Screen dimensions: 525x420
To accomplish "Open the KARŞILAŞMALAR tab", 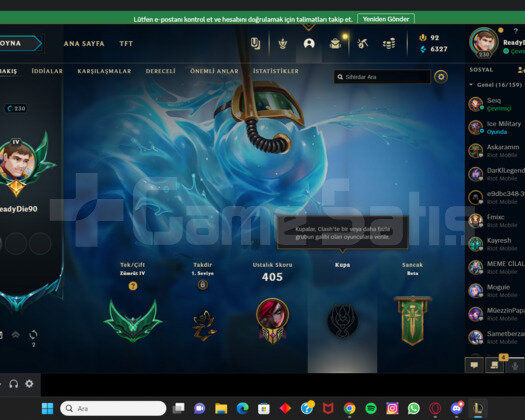I will tap(104, 71).
